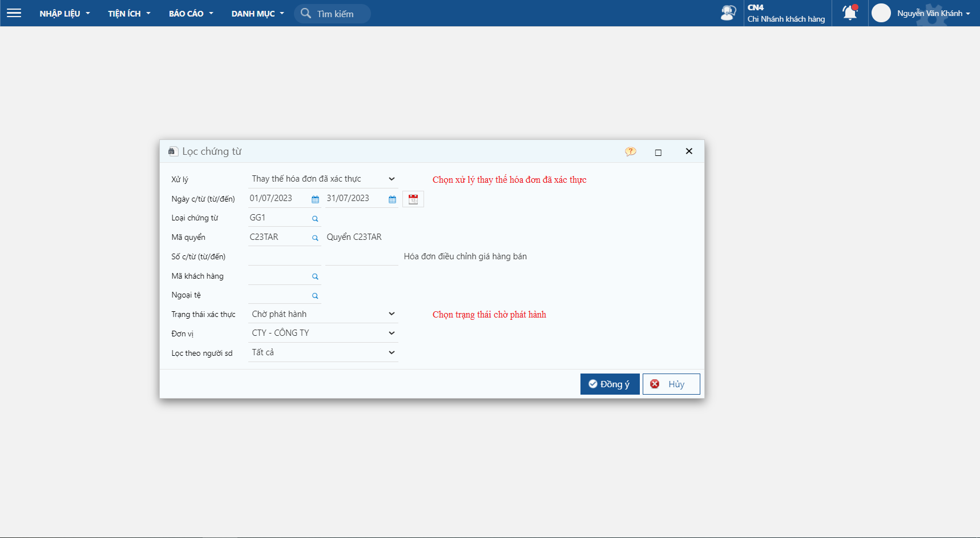The width and height of the screenshot is (980, 538).
Task: Click the Hủy button
Action: click(671, 384)
